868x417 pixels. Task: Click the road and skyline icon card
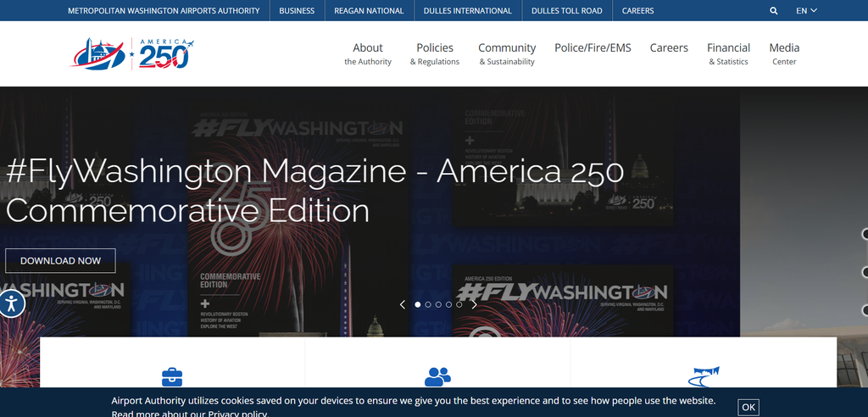click(x=704, y=376)
